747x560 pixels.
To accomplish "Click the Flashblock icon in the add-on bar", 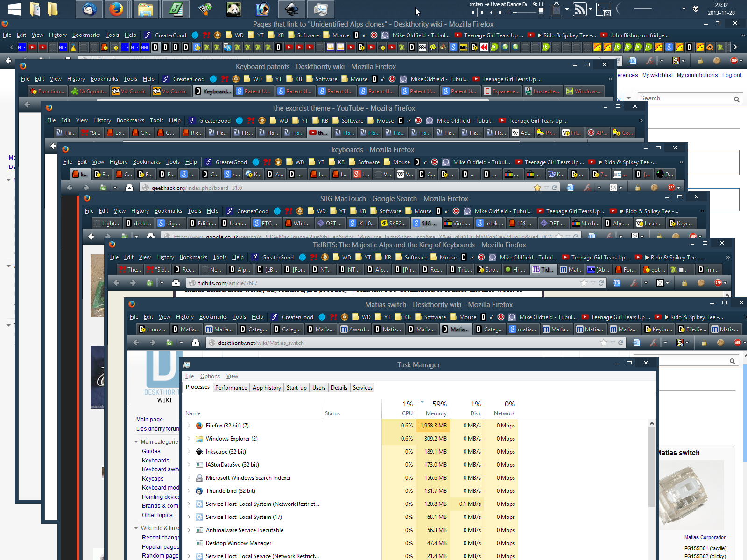I will click(653, 343).
